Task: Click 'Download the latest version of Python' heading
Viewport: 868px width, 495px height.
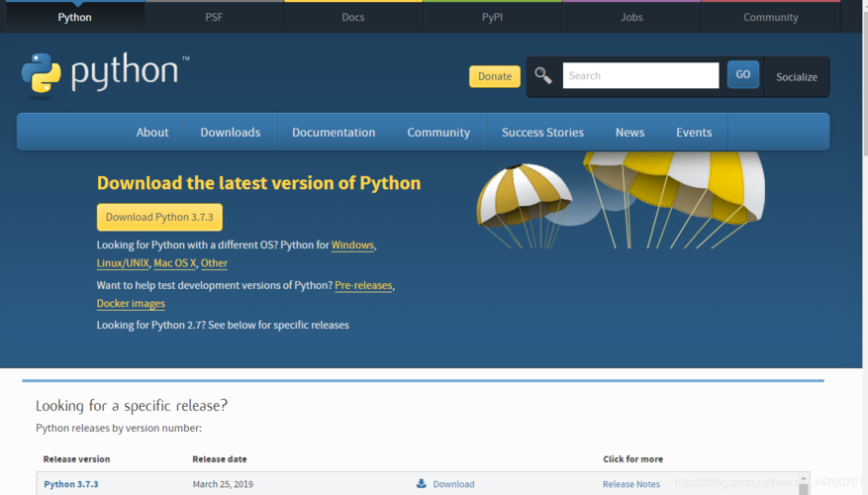Action: point(258,183)
